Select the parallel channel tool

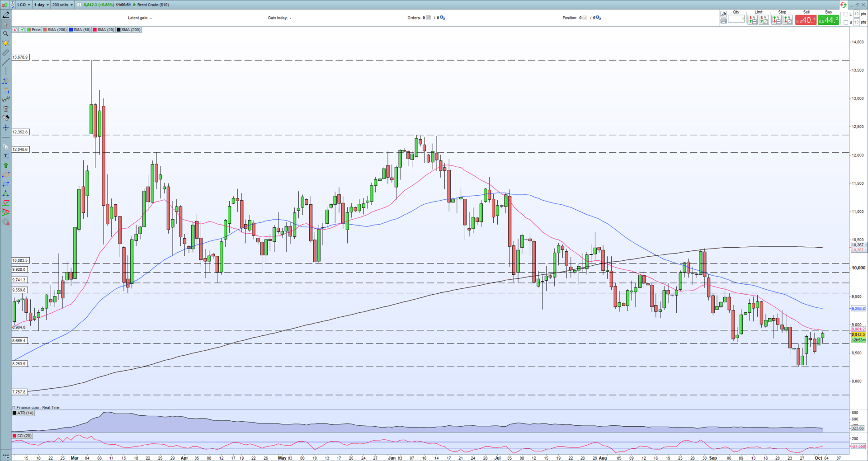click(6, 80)
